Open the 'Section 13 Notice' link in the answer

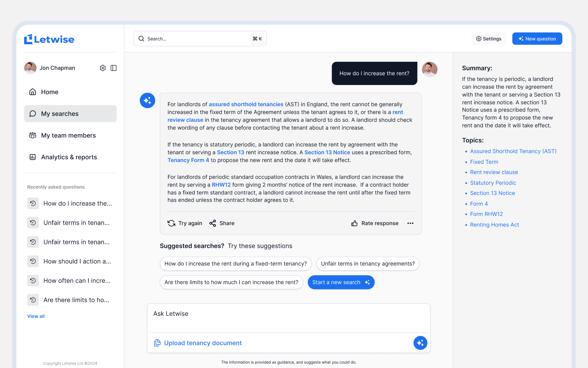[x=327, y=152]
